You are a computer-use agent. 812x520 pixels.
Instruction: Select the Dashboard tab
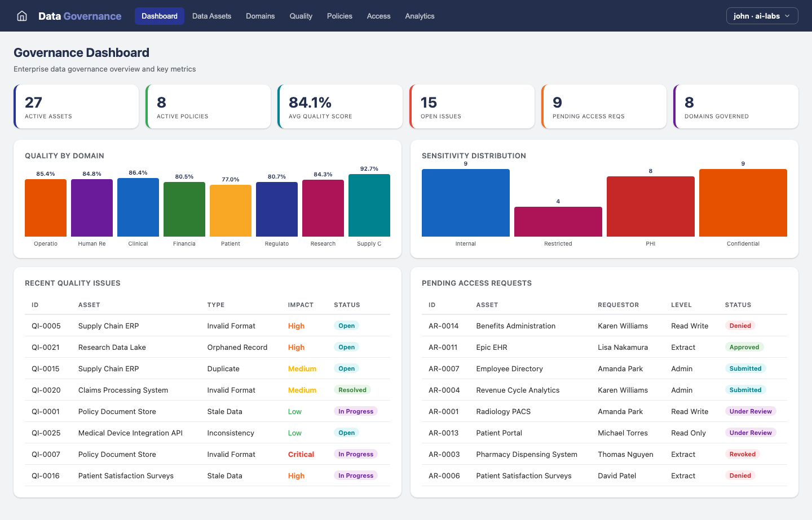[x=160, y=16]
